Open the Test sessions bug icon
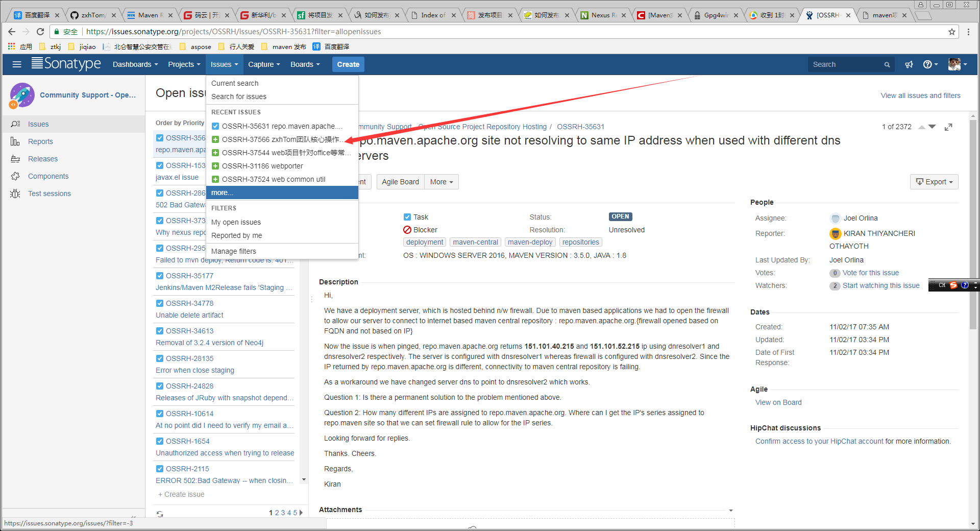 (15, 194)
